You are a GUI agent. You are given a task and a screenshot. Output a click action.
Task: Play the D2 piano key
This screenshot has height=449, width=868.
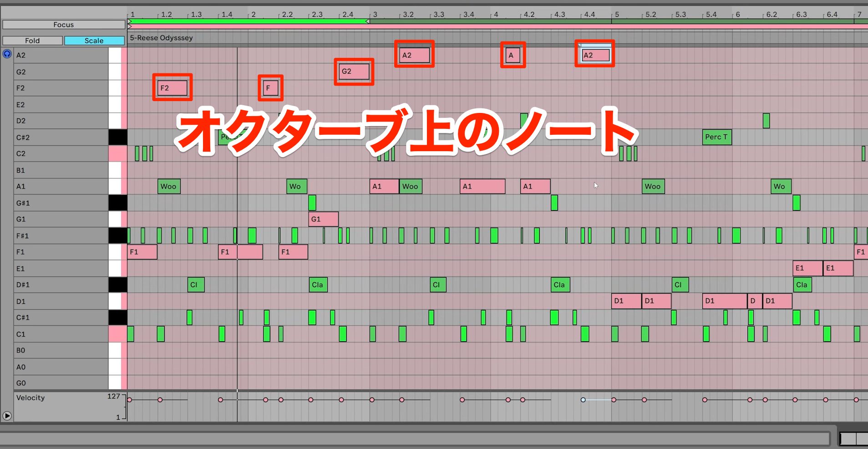coord(115,121)
